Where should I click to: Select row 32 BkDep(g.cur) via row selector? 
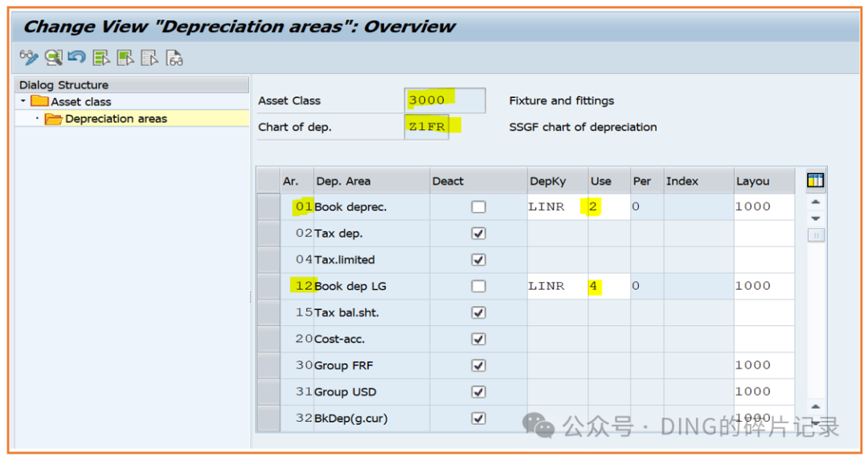[x=268, y=418]
